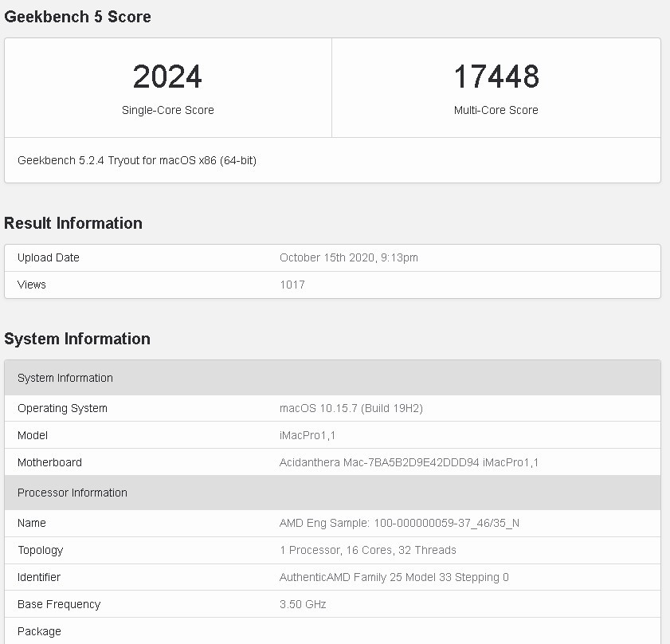Click the multi-core score 17448

pyautogui.click(x=496, y=77)
